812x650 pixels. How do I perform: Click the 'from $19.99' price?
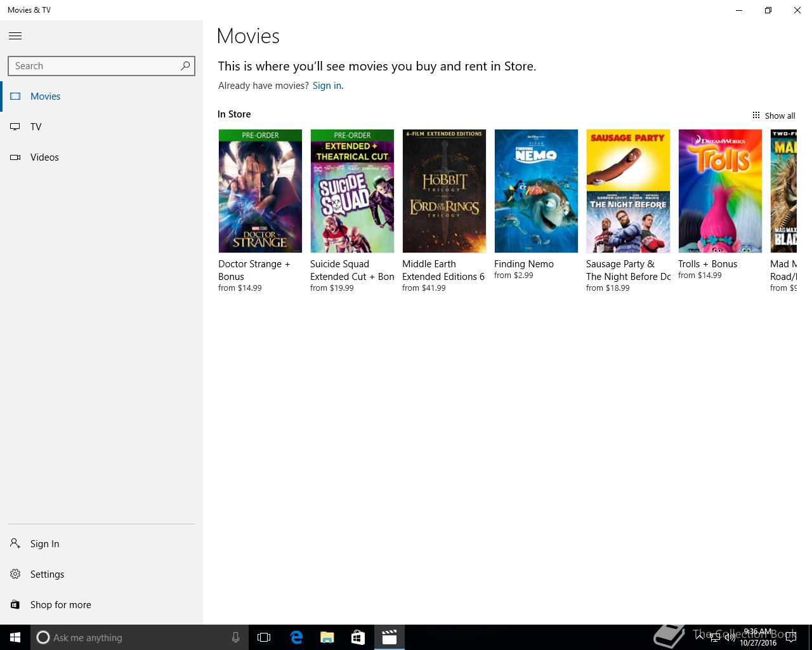click(332, 288)
